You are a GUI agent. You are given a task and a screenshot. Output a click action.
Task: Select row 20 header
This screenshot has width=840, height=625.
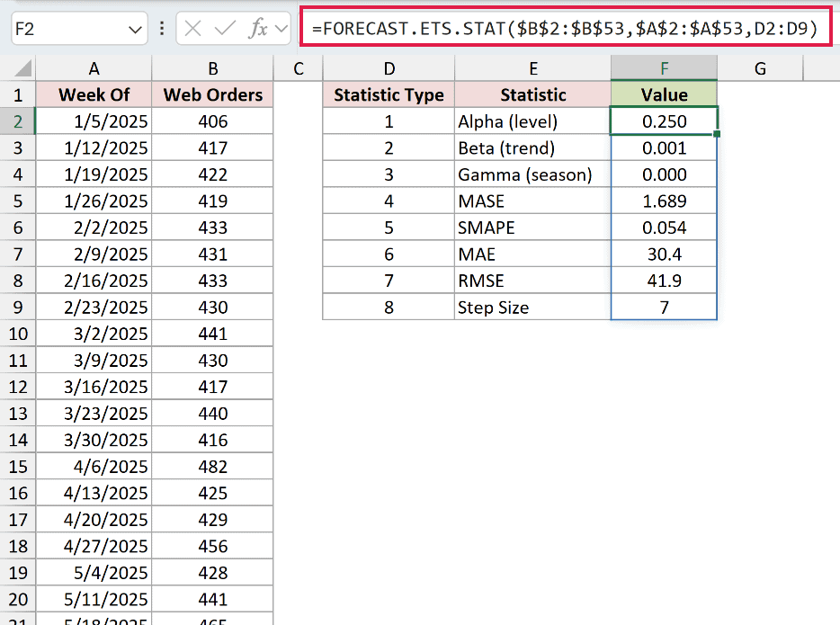point(18,599)
